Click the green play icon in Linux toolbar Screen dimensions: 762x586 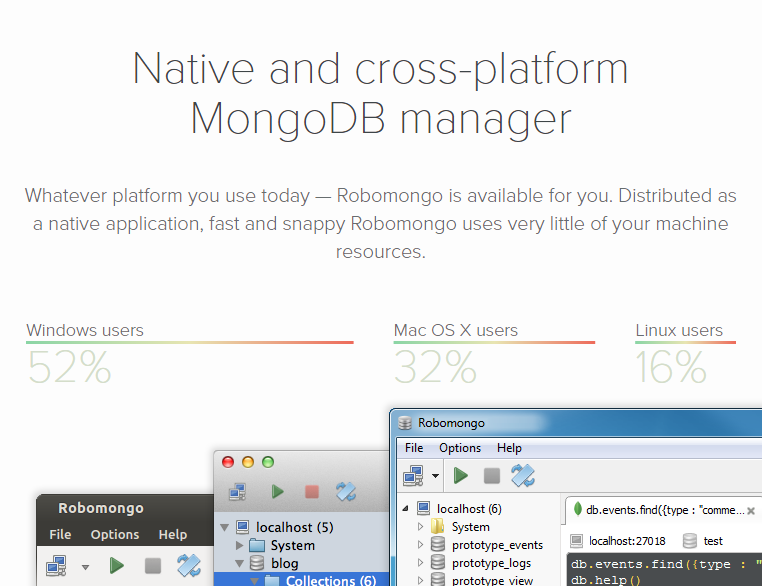[117, 566]
